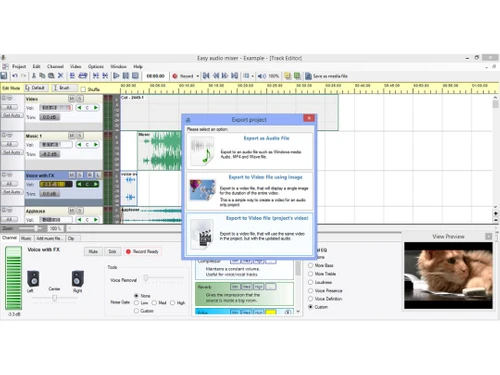Select Noise Gate Low radio button
Screen dimensions: 500x375
136,303
